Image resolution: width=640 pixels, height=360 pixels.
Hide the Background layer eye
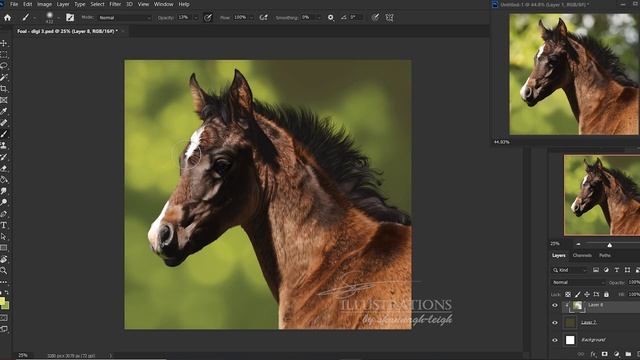(x=555, y=340)
